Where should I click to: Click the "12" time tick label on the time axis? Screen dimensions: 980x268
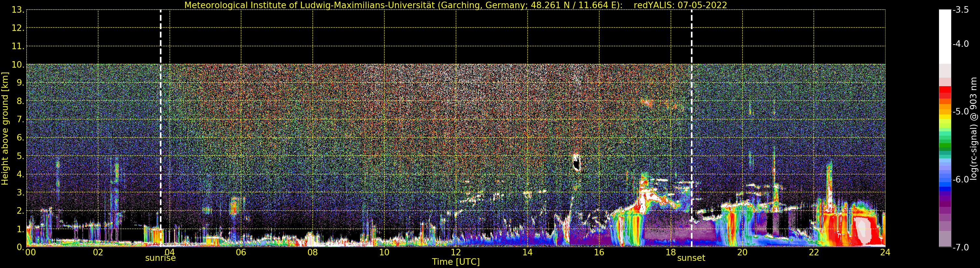pos(456,252)
